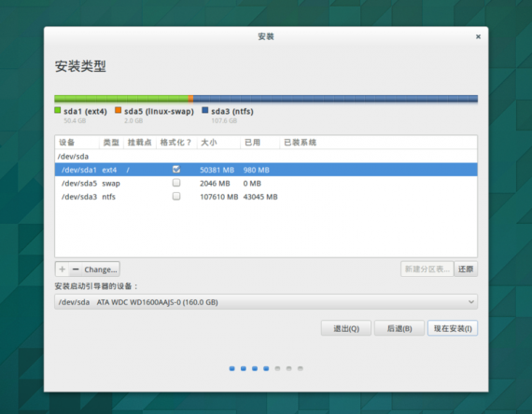Click the 0 MB used cell

(252, 184)
